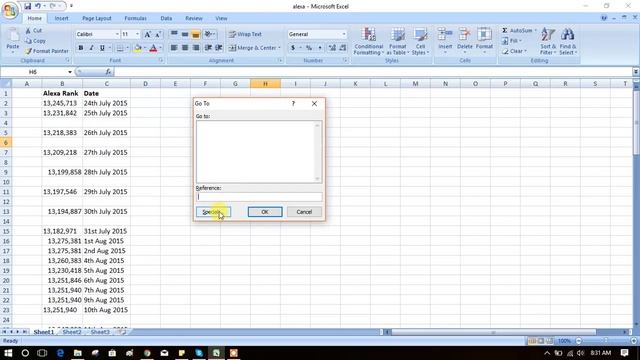
Task: Copy the selection
Action: click(36, 41)
